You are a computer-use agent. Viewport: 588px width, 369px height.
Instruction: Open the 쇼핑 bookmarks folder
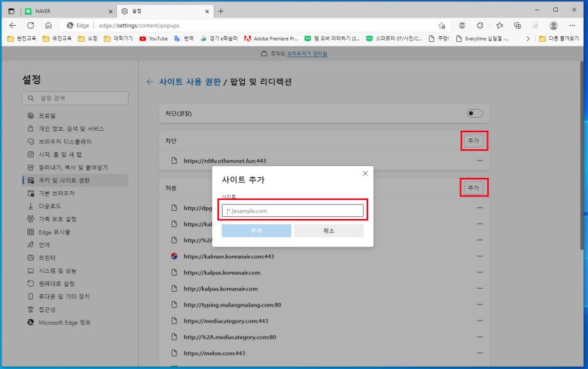[87, 39]
